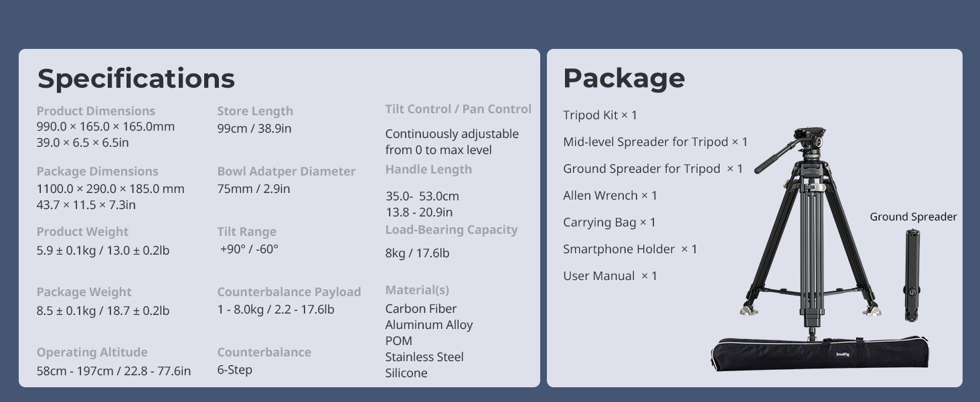980x402 pixels.
Task: Click the Operating Altitude label
Action: coord(92,352)
